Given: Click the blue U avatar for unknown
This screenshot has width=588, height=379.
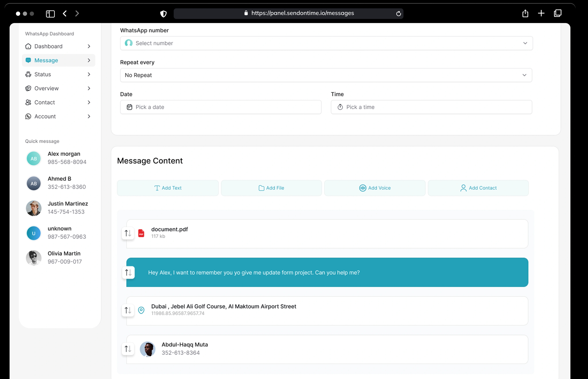Looking at the screenshot, I should click(34, 233).
